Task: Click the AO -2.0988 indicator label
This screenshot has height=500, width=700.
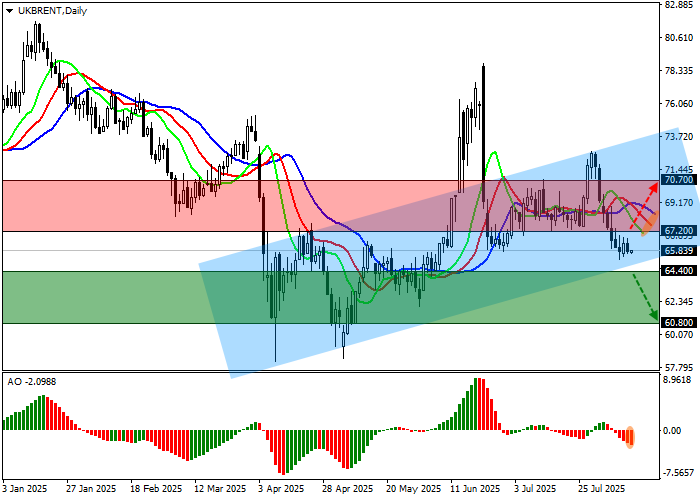Action: tap(32, 381)
